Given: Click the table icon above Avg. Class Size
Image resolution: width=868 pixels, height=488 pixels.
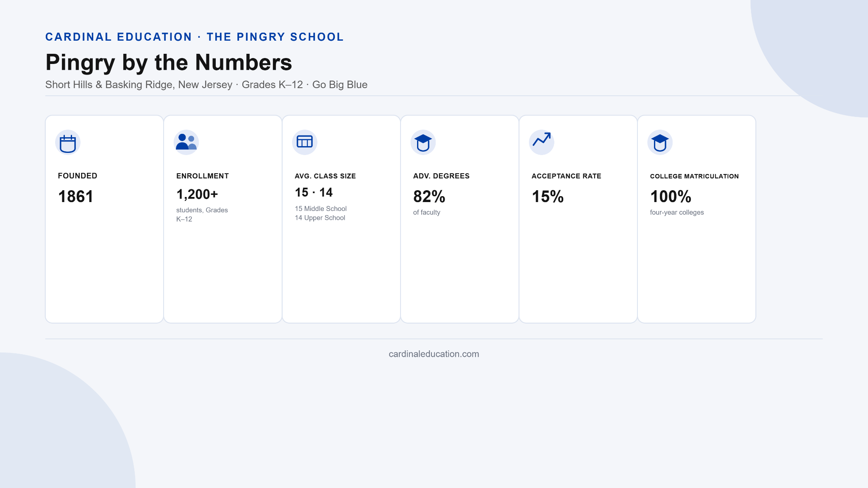Looking at the screenshot, I should coord(305,143).
